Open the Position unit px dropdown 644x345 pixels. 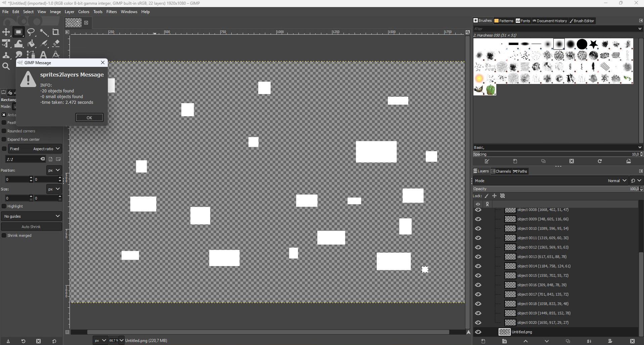coord(54,170)
